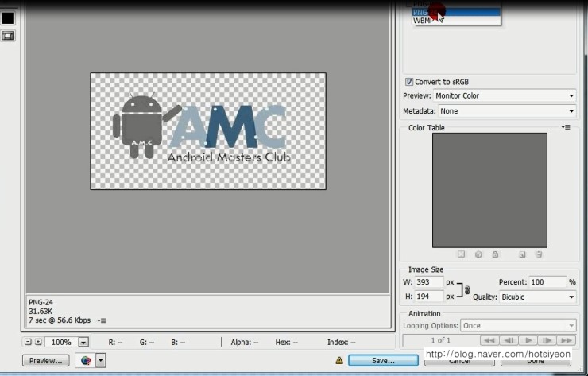
Task: Click map selected colors to transparent icon
Action: [461, 254]
